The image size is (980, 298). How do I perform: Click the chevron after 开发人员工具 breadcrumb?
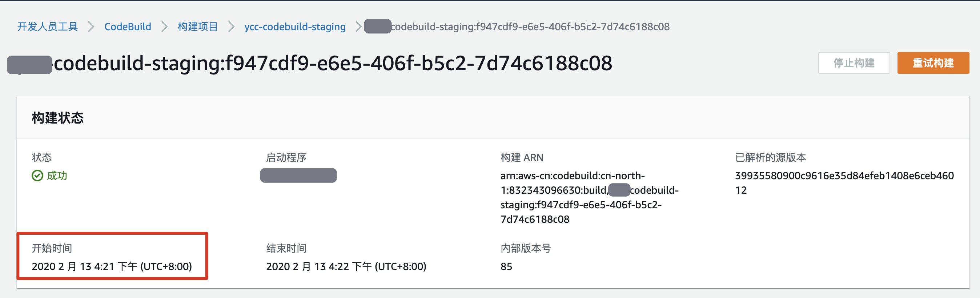(x=91, y=27)
